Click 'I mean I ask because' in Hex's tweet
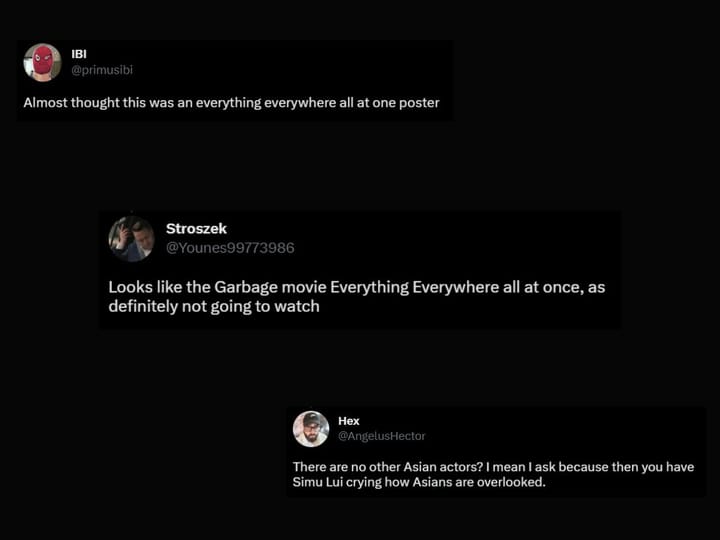 tap(550, 467)
